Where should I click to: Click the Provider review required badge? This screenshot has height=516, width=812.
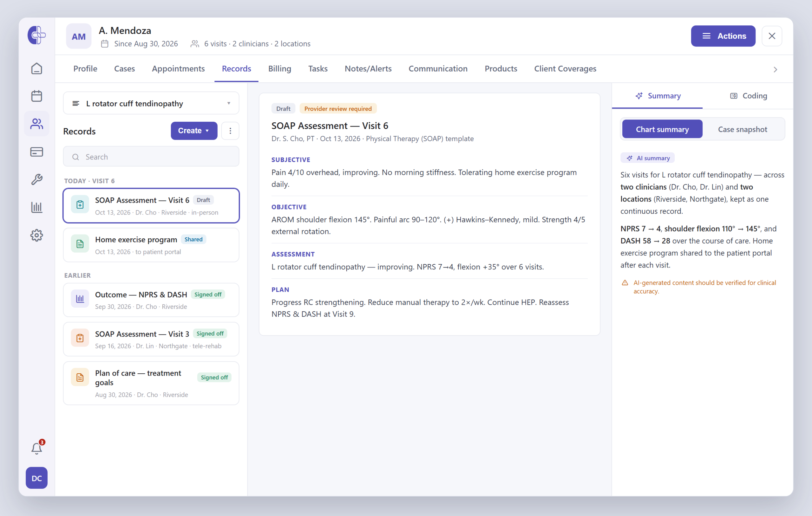click(x=338, y=108)
